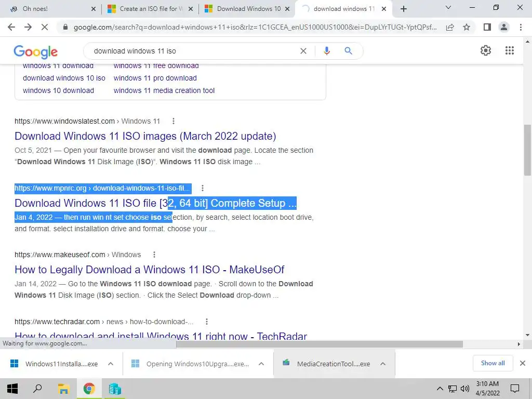Open the browser side panel
The width and height of the screenshot is (532, 399).
tap(487, 27)
